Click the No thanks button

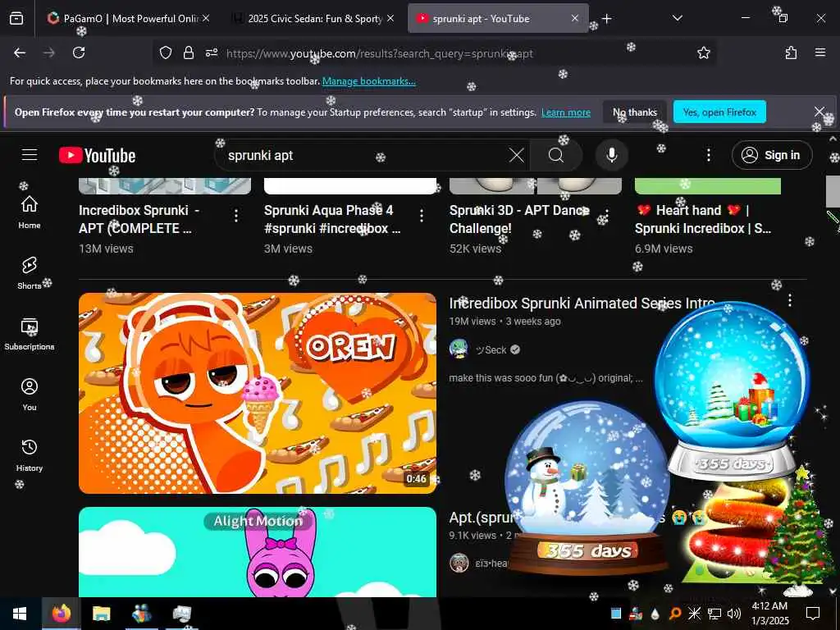pos(635,112)
